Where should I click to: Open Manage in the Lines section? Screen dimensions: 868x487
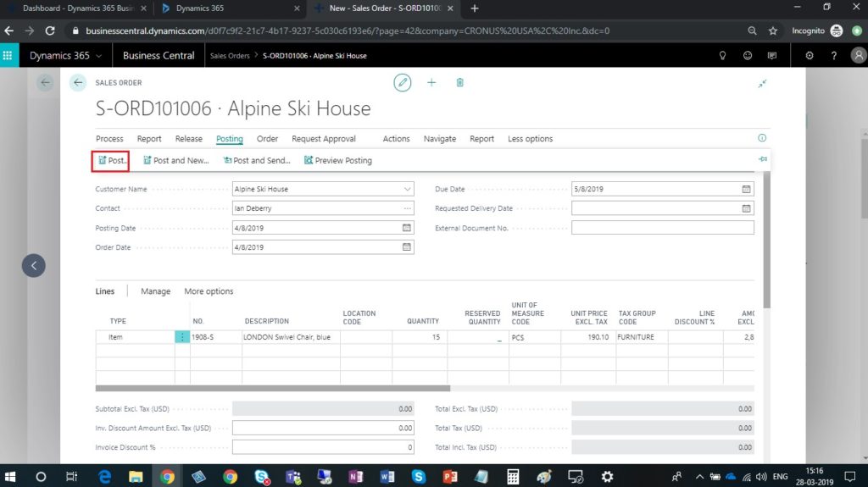tap(156, 291)
